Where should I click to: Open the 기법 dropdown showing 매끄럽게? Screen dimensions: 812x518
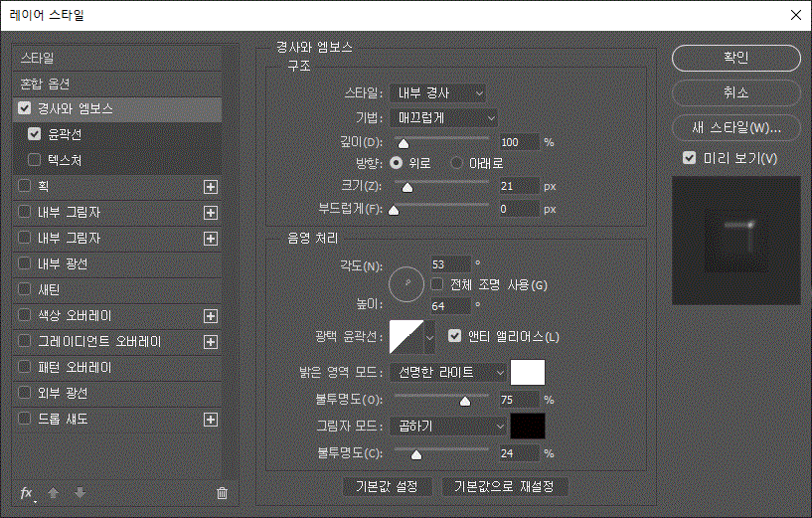tap(443, 118)
